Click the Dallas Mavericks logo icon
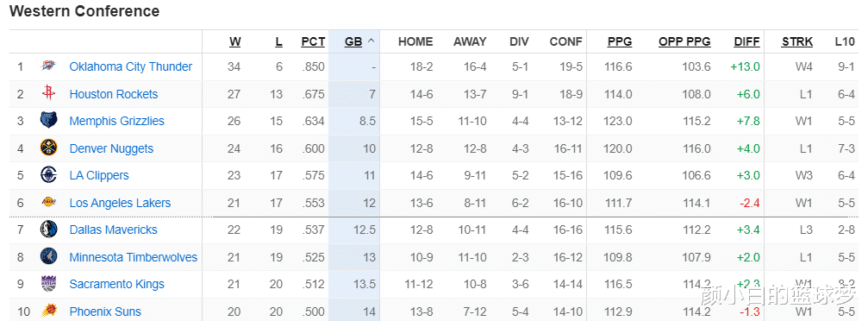 [49, 229]
